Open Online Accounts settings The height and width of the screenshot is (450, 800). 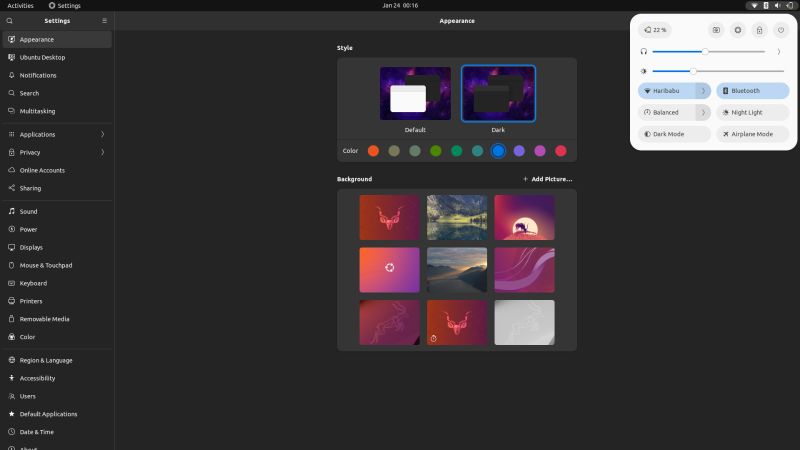[57, 170]
